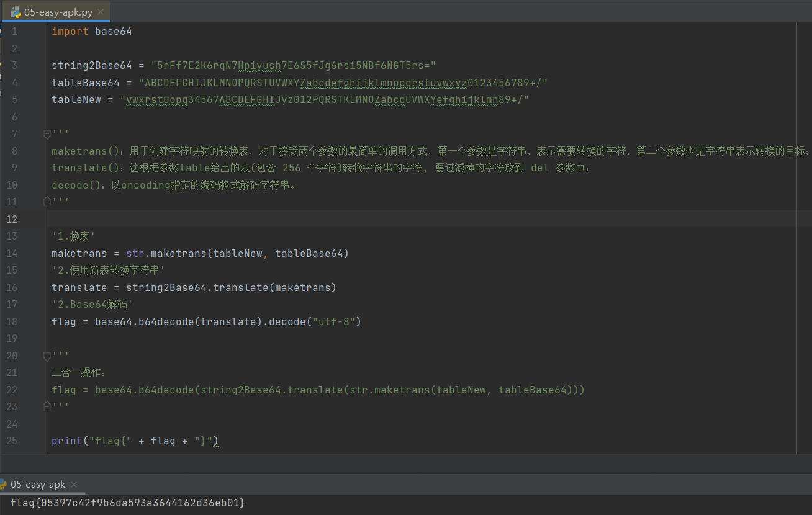Viewport: 812px width, 515px height.
Task: Click the maketrans() comment on line 8
Action: 431,151
